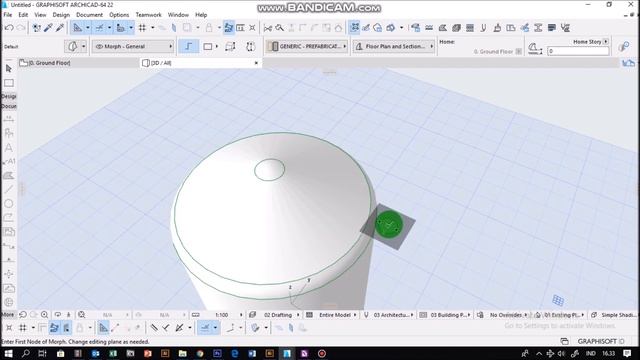Click the Undo arrow icon
640x360 pixels.
tap(9, 28)
